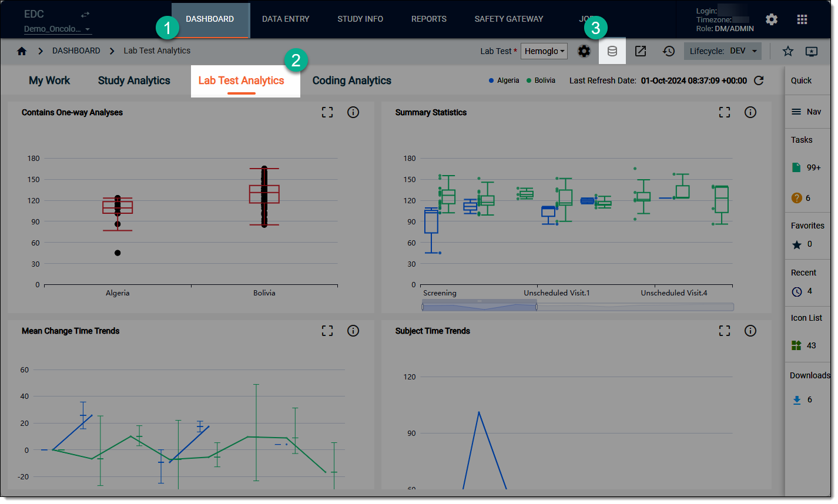The image size is (838, 504).
Task: Click Unscheduled Visit.1 axis label
Action: pyautogui.click(x=557, y=293)
